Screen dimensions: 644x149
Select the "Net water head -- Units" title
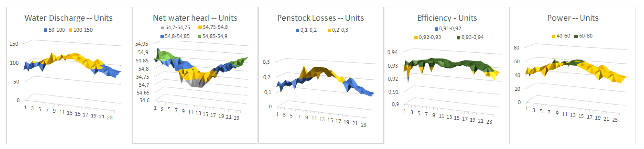click(195, 18)
